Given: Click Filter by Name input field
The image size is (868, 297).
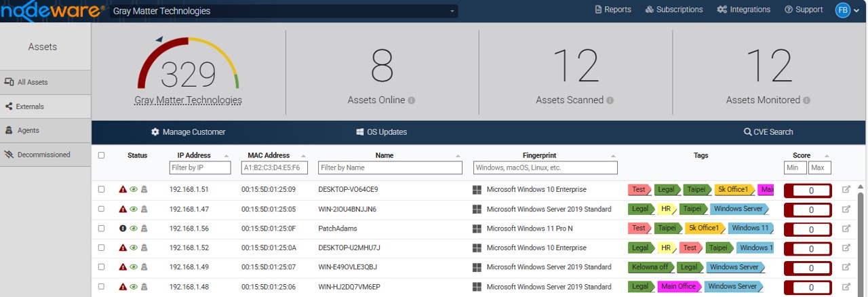Looking at the screenshot, I should 390,167.
